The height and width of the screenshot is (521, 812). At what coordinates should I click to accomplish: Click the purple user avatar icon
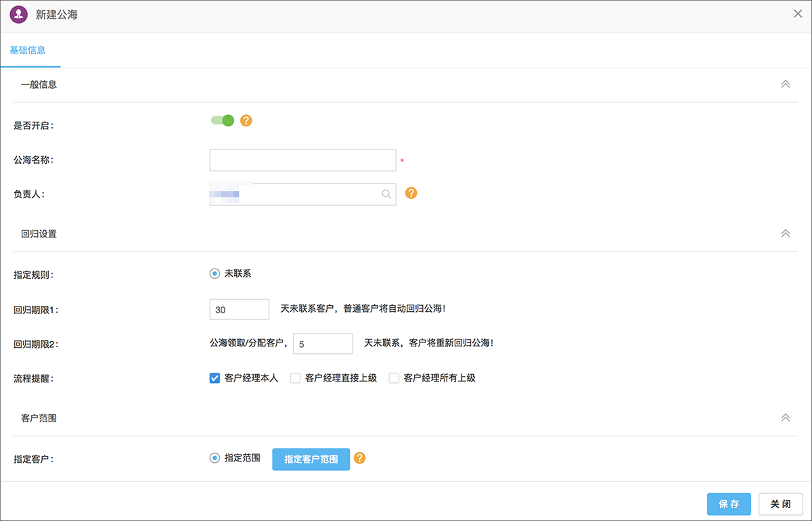click(x=19, y=14)
